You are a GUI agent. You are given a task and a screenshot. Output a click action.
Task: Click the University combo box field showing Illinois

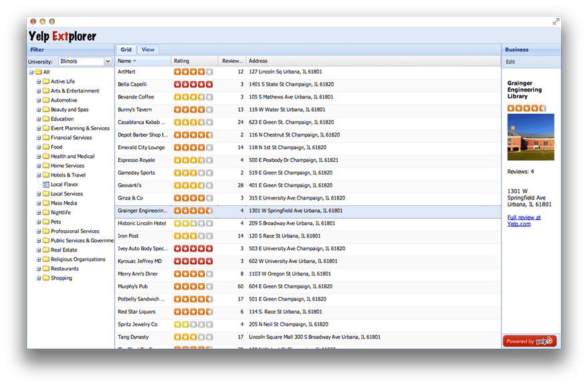pyautogui.click(x=81, y=61)
